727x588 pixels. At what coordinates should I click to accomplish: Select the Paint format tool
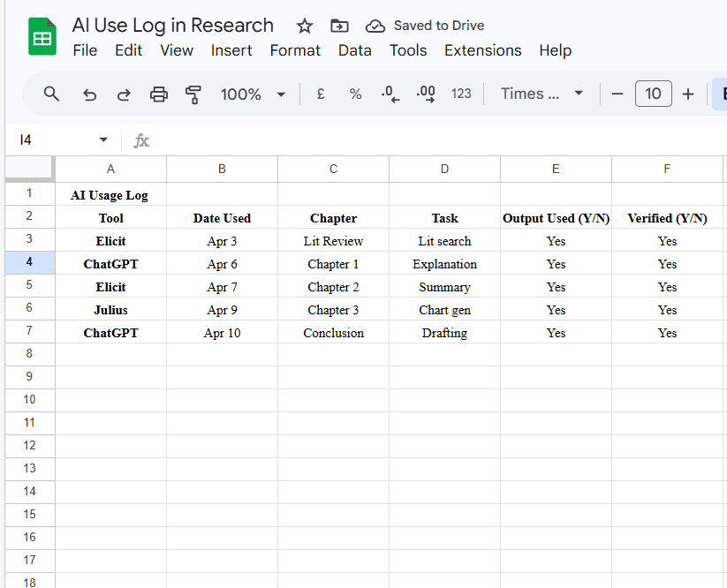coord(193,93)
